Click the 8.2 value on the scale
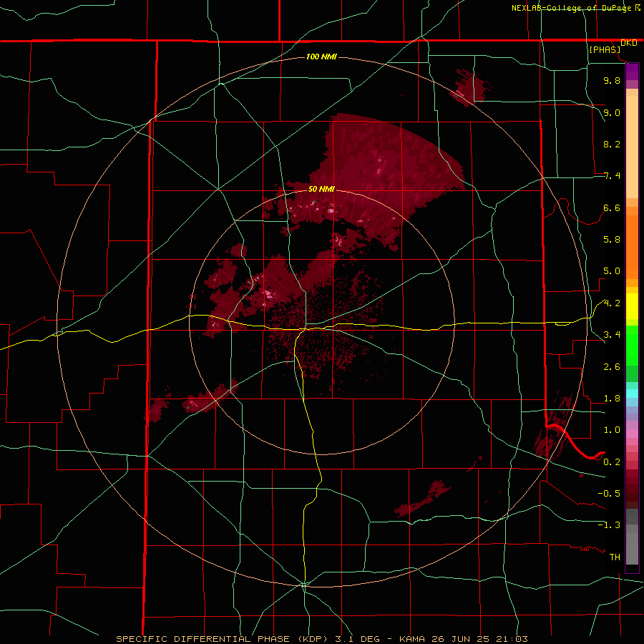 [612, 144]
